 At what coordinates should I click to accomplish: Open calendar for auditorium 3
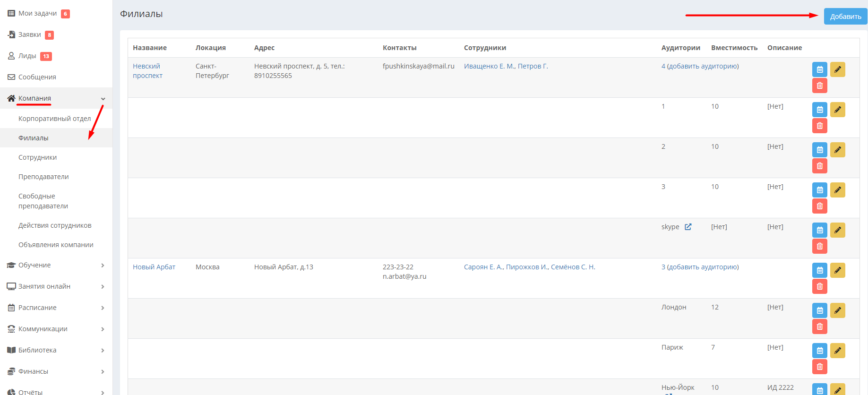pos(820,190)
